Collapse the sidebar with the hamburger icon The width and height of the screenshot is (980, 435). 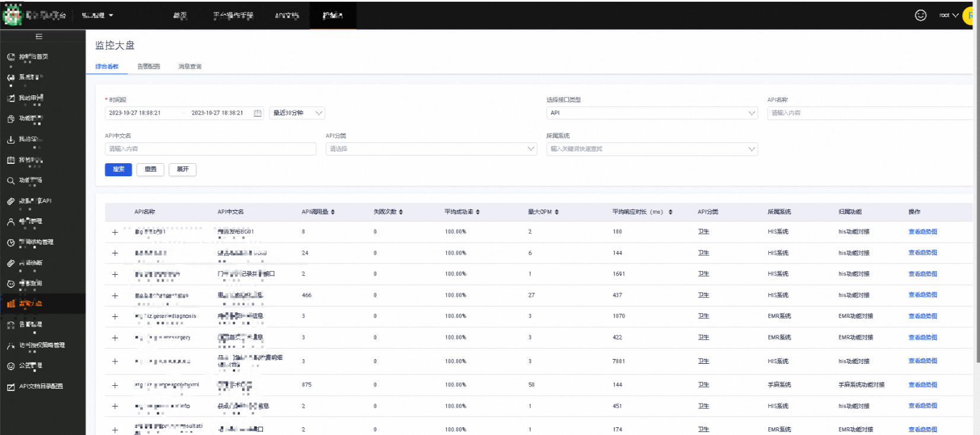point(39,37)
